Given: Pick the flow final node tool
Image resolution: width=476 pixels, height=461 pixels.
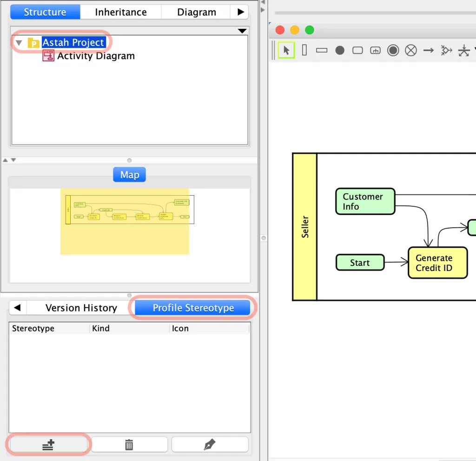Looking at the screenshot, I should pos(411,50).
